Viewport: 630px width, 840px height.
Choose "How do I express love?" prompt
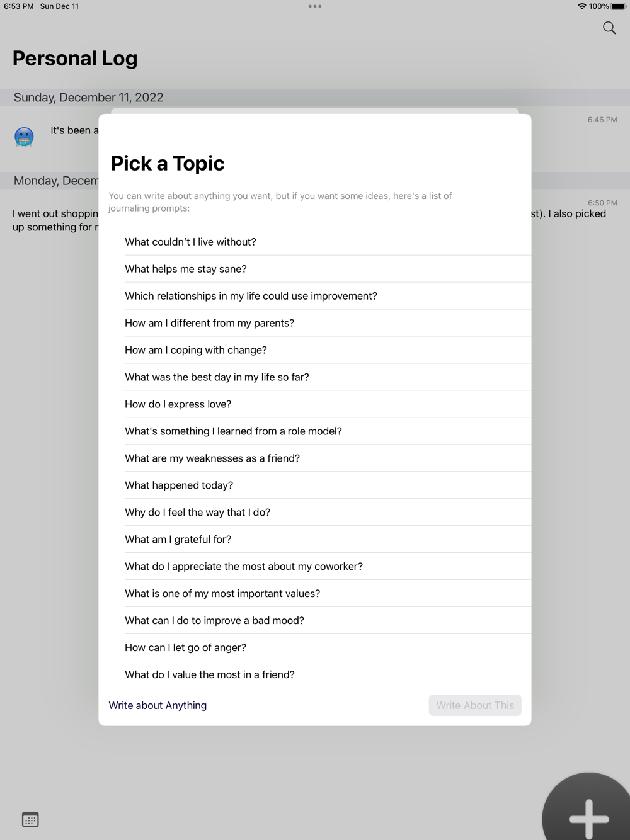178,404
